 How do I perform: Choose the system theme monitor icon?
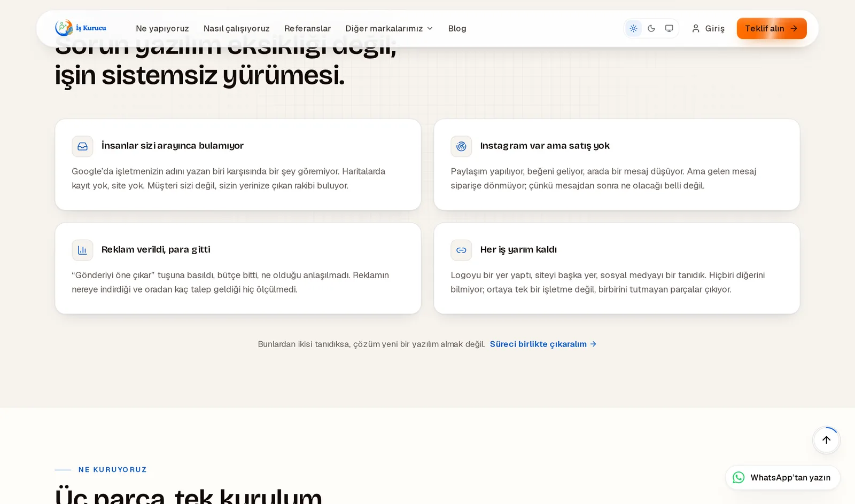tap(669, 28)
